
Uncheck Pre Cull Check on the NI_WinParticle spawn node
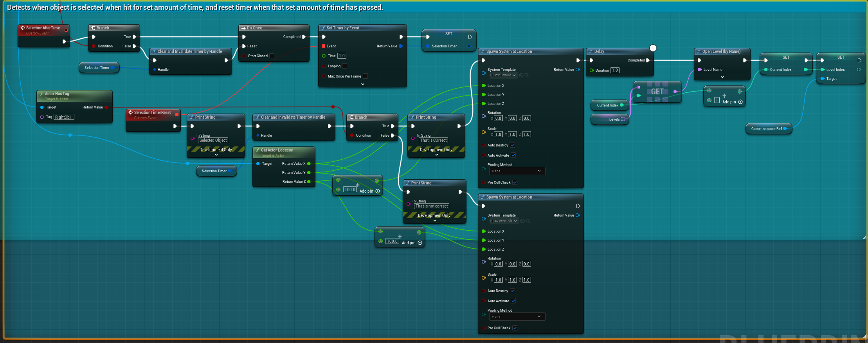515,182
